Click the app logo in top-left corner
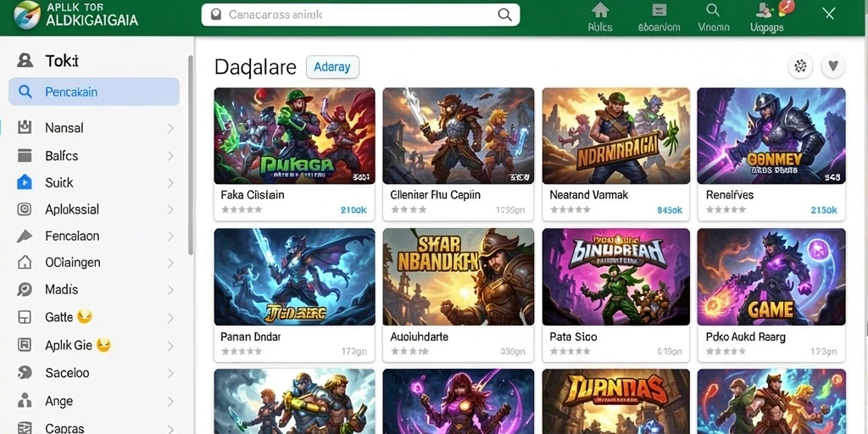868x434 pixels. [27, 15]
